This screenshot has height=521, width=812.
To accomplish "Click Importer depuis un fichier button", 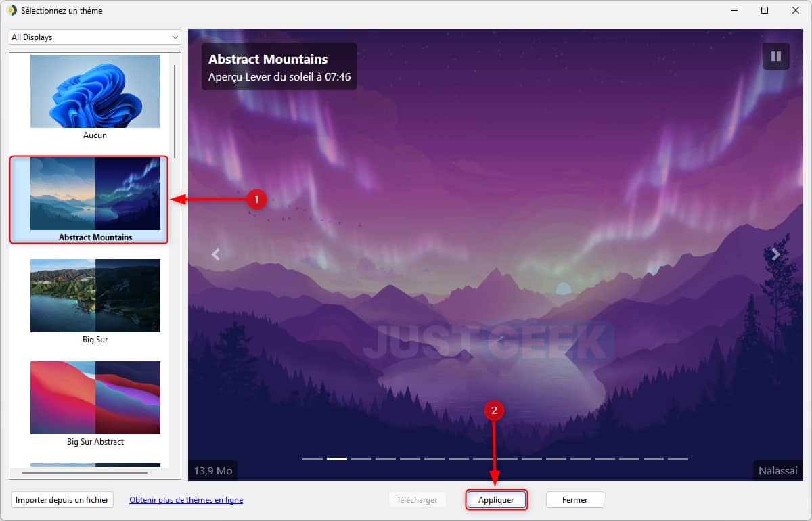I will [62, 500].
